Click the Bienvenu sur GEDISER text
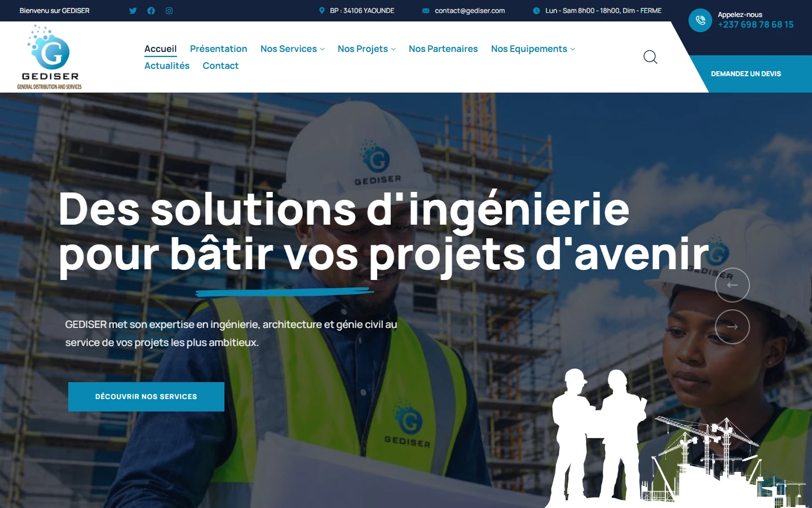 pyautogui.click(x=55, y=11)
